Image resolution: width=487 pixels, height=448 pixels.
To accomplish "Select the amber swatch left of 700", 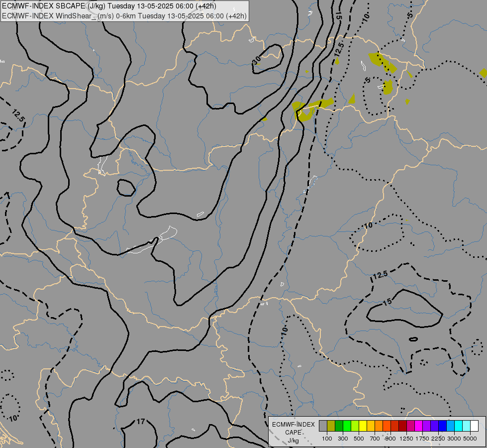I will tap(371, 426).
